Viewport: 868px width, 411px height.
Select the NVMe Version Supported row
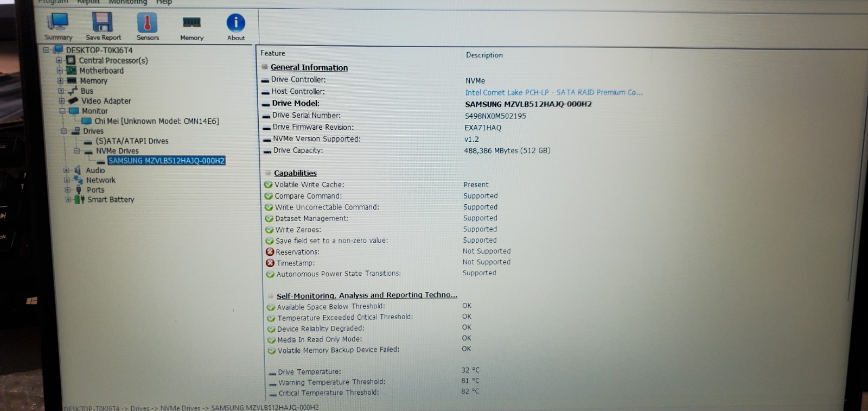(x=371, y=139)
